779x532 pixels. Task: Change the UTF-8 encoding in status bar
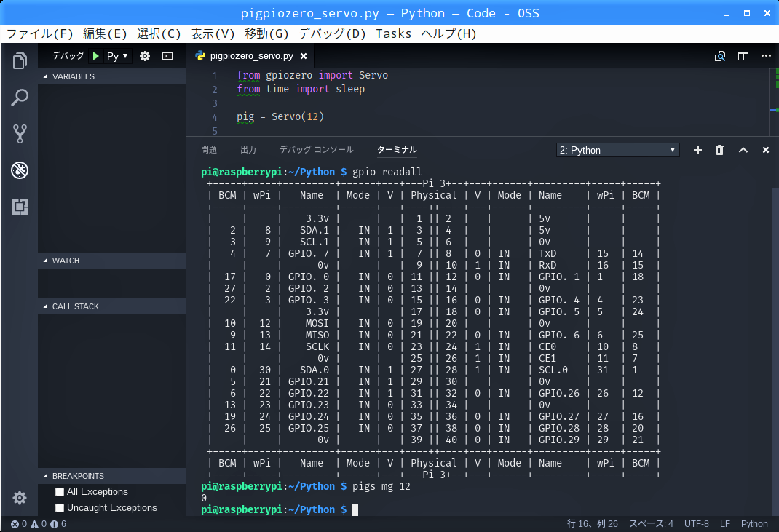click(697, 524)
